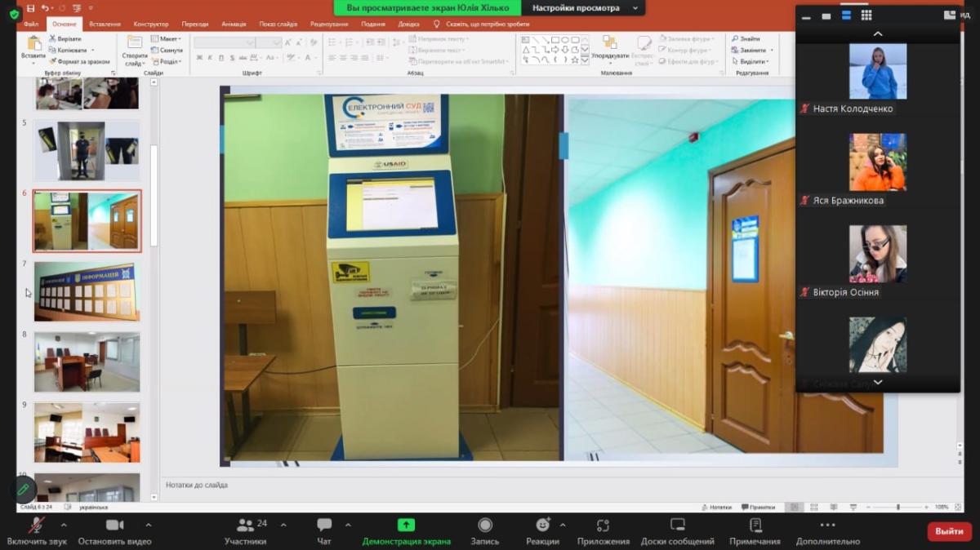Open Доски сообщений whiteboards
This screenshot has height=550, width=980.
pos(677,526)
